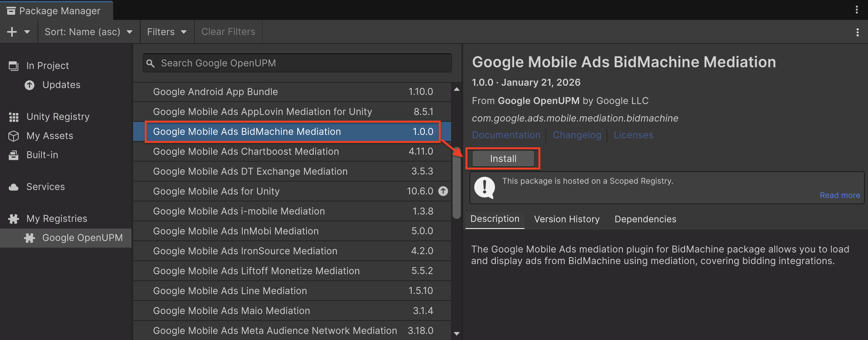Open the Dependencies tab

point(645,219)
